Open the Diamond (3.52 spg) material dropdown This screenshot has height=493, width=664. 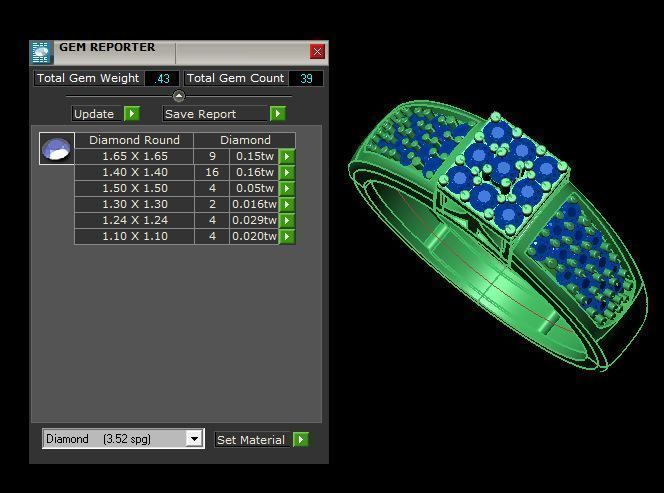pos(194,438)
